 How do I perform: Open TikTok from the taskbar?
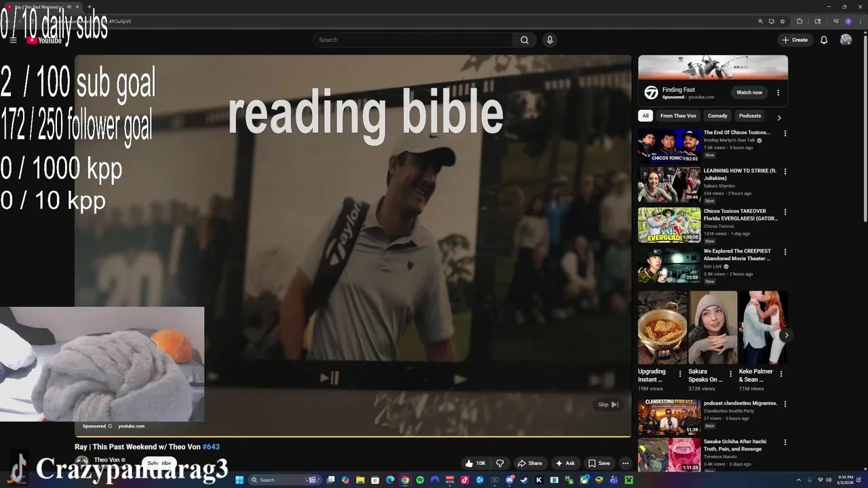[465, 480]
